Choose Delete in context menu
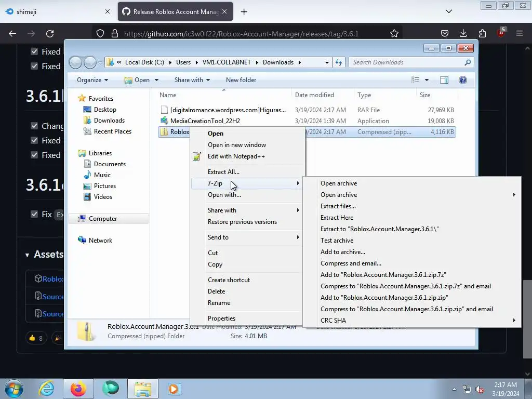Viewport: 532px width, 399px height. (217, 291)
